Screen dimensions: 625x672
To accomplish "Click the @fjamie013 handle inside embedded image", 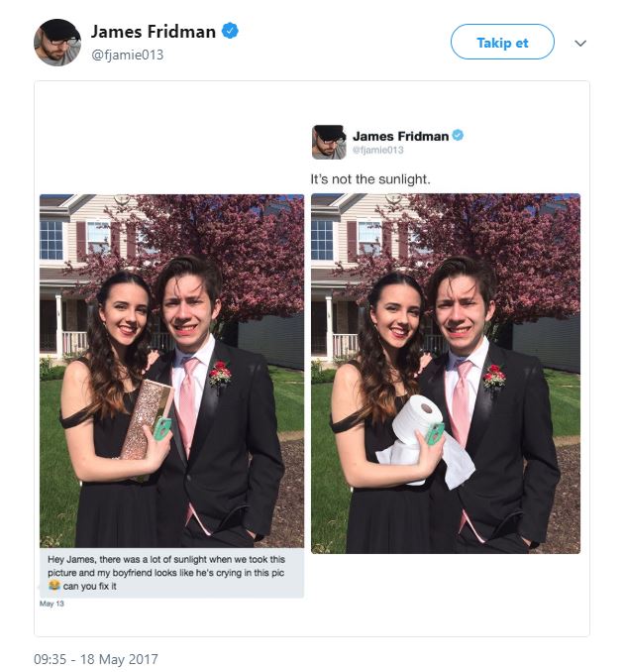I will click(x=378, y=150).
